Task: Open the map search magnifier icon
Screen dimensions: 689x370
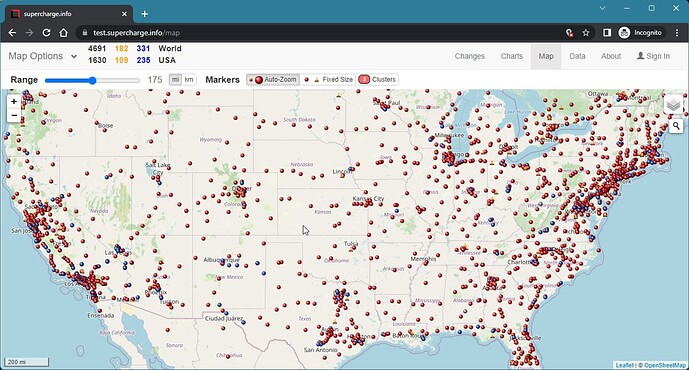Action: tap(676, 126)
